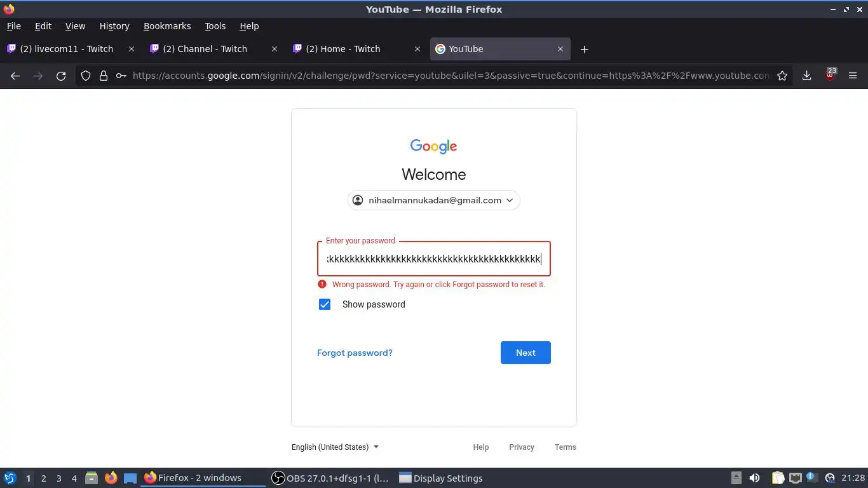This screenshot has width=868, height=488.
Task: Open the network tray icon
Action: coord(796,478)
